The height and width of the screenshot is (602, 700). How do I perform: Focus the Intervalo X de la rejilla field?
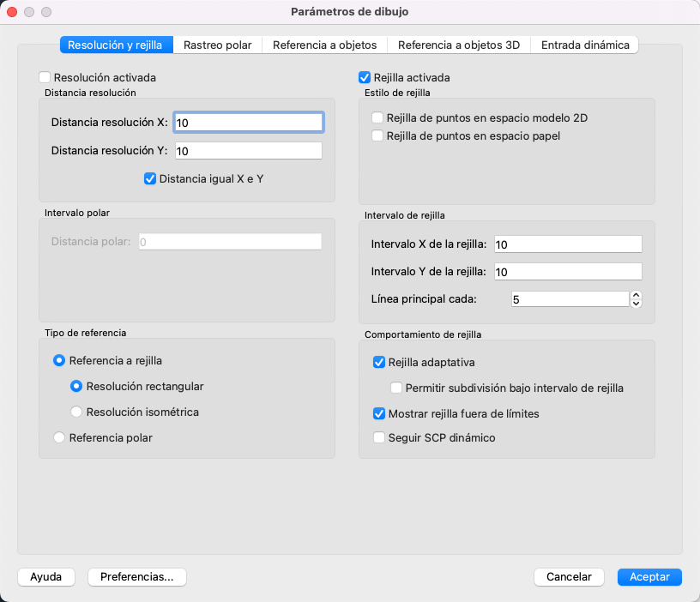click(567, 244)
